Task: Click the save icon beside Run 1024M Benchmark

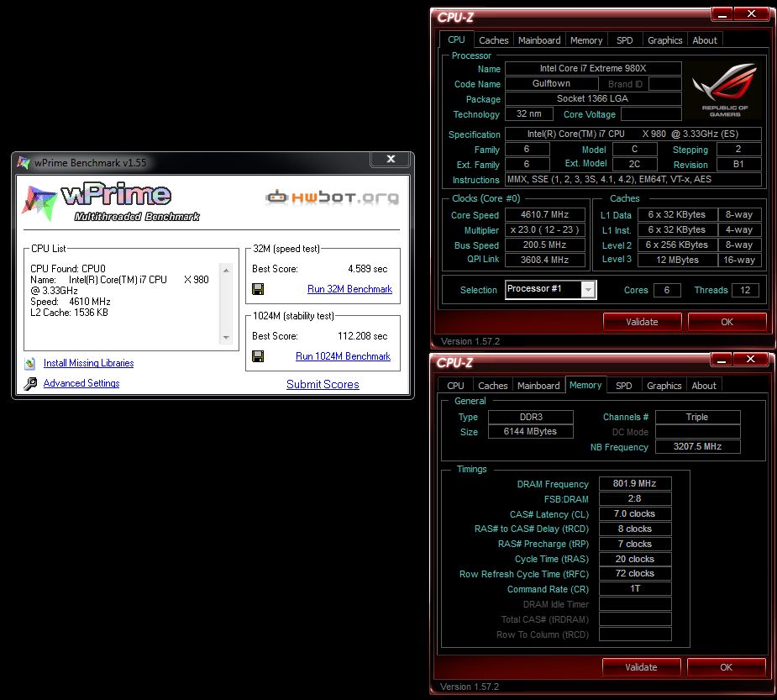Action: [258, 356]
